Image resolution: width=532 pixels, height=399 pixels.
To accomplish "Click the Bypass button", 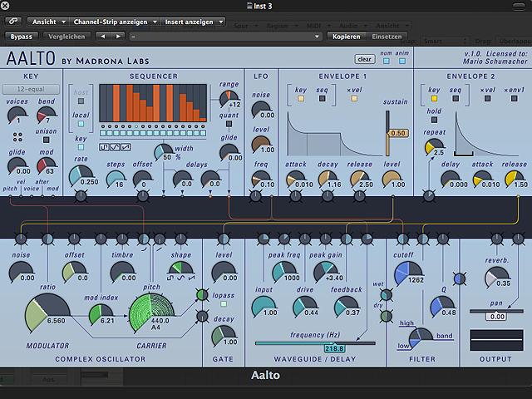I will click(x=22, y=37).
